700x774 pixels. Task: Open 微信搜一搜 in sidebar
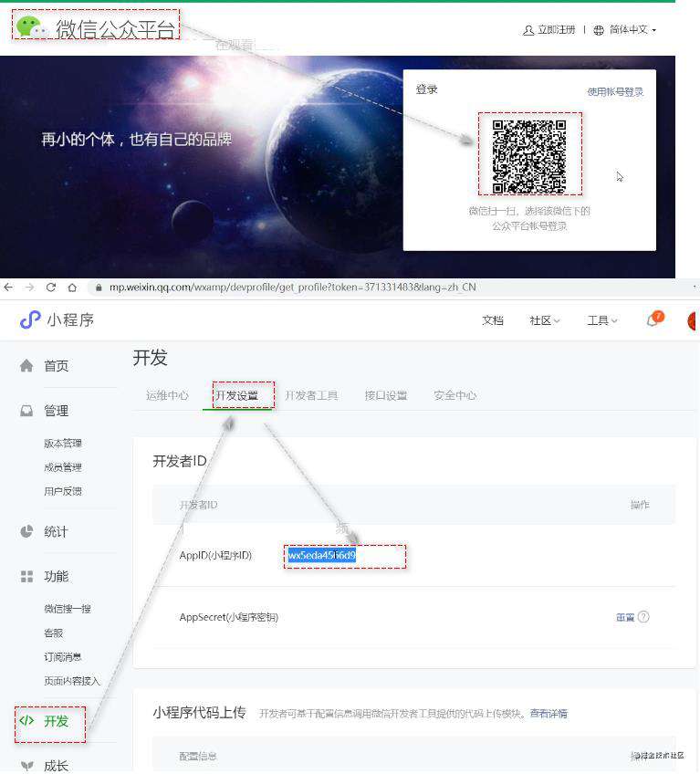pos(68,609)
